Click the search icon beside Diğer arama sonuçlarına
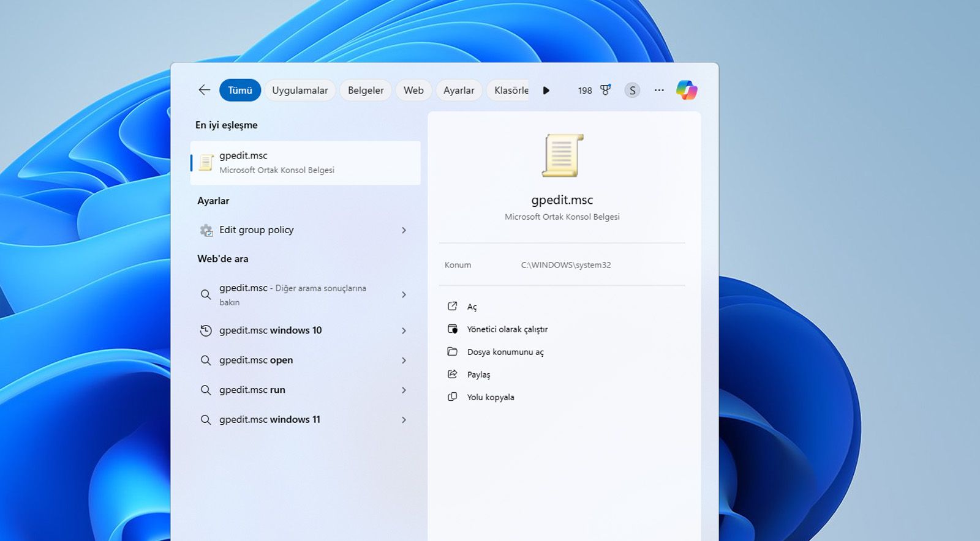 coord(206,294)
